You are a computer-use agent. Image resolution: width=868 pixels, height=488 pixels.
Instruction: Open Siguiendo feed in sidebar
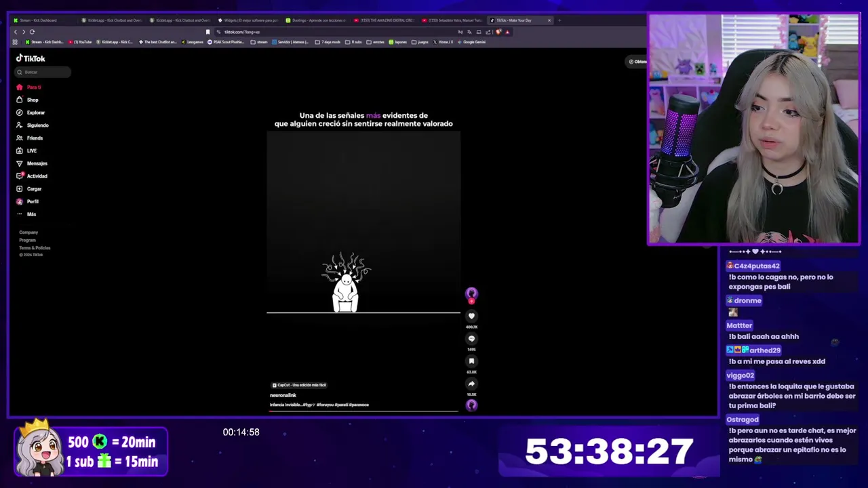pyautogui.click(x=33, y=125)
